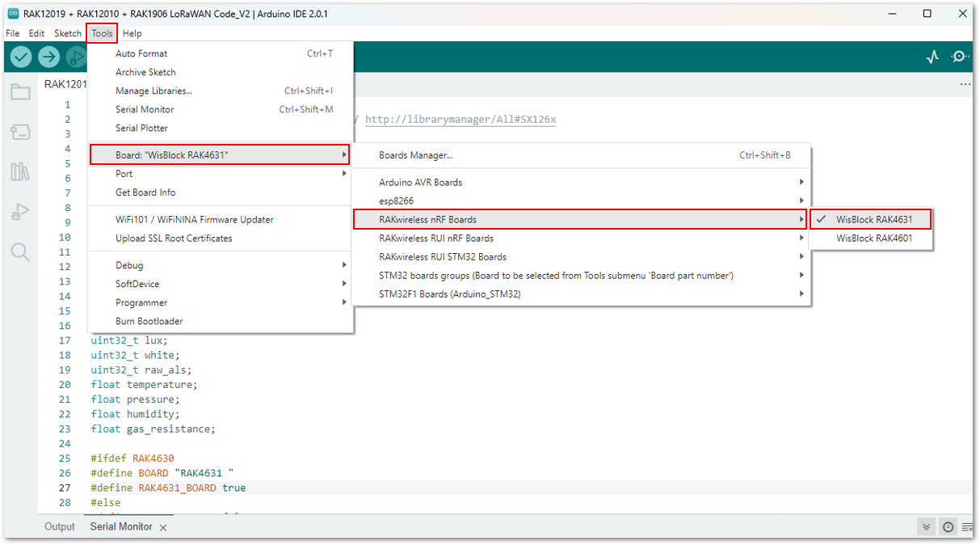Click the Arduino IDE logo in the title bar
This screenshot has height=545, width=980.
click(14, 14)
